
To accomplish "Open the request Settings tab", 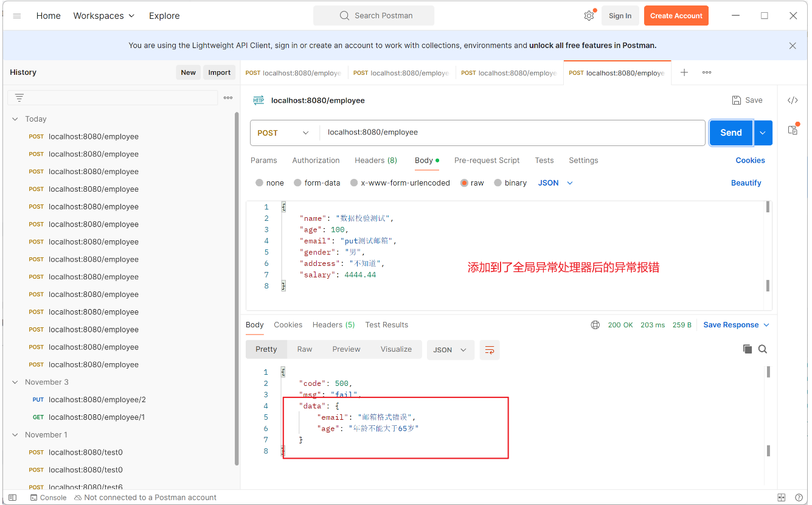I will click(x=583, y=161).
